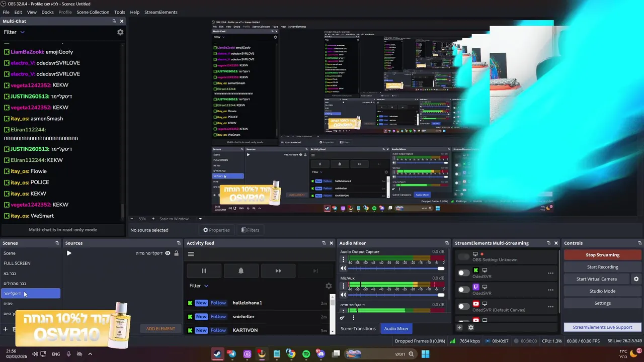644x362 pixels.
Task: Open Advanced Audio Properties gears icon
Action: (x=342, y=318)
